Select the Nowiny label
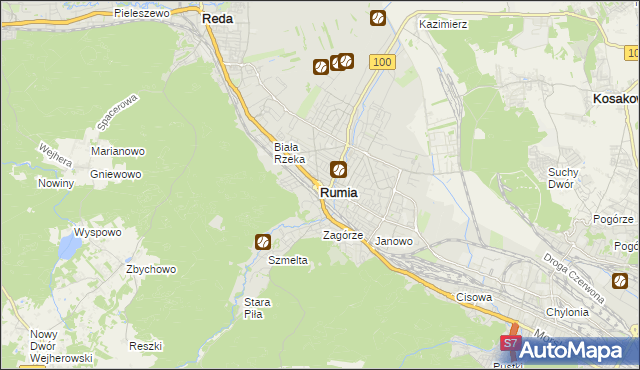Viewport: 640px width, 370px height. [56, 184]
